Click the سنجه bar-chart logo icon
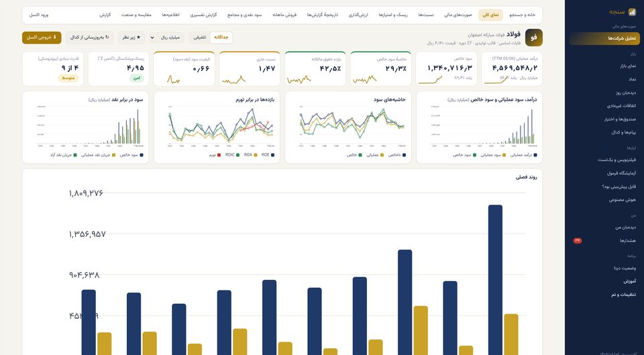Viewport: 644px width, 355px height. (632, 12)
